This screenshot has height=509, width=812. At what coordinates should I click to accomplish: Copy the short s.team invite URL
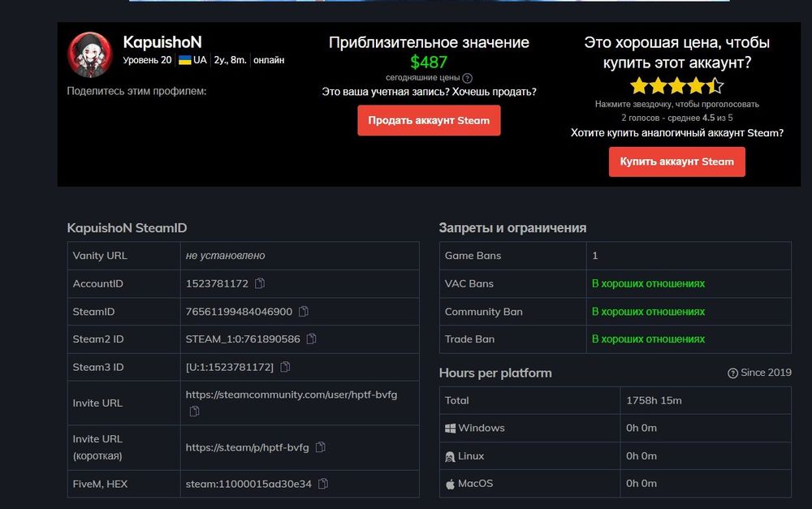pos(321,446)
